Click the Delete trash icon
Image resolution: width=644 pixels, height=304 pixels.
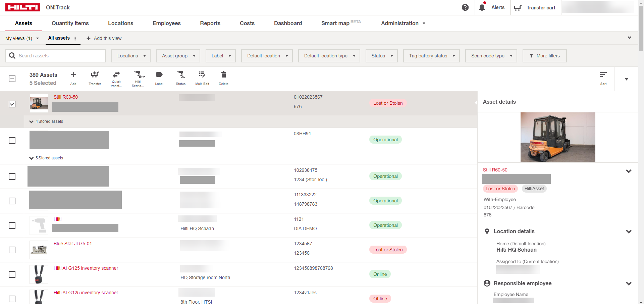pos(224,74)
